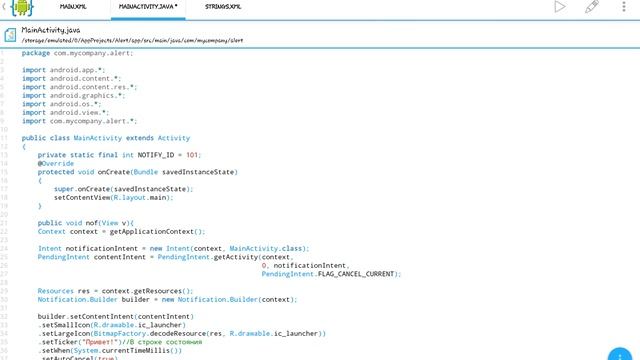The height and width of the screenshot is (360, 640).
Task: Open the STRINGS.XML tab
Action: (223, 7)
